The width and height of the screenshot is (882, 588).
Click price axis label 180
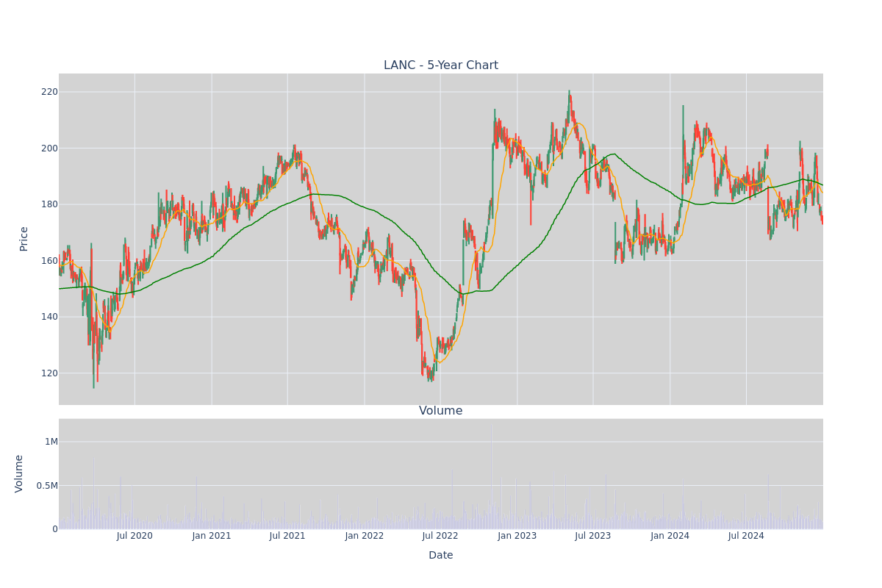click(49, 204)
